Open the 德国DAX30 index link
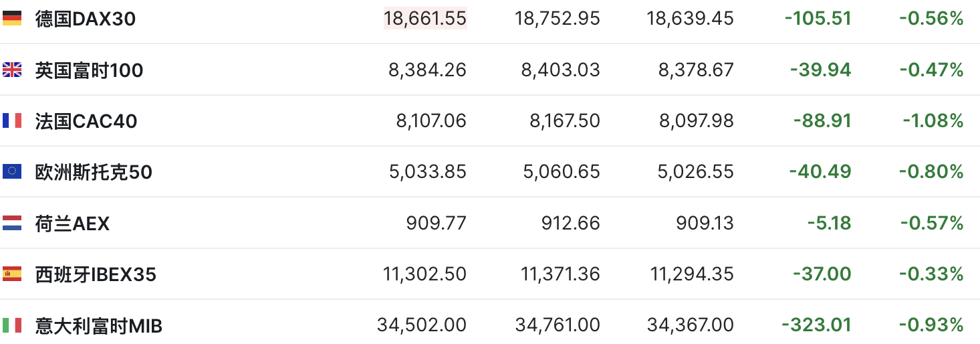980x344 pixels. (x=86, y=19)
